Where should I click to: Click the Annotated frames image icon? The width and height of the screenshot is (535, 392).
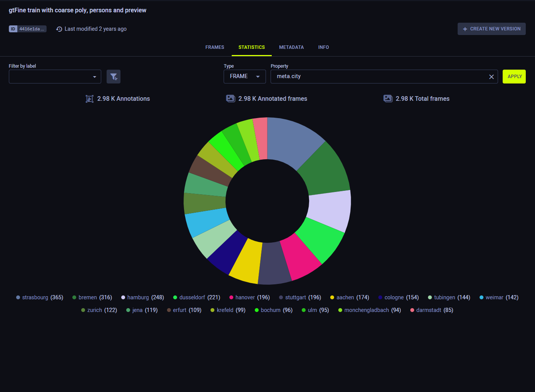[230, 98]
